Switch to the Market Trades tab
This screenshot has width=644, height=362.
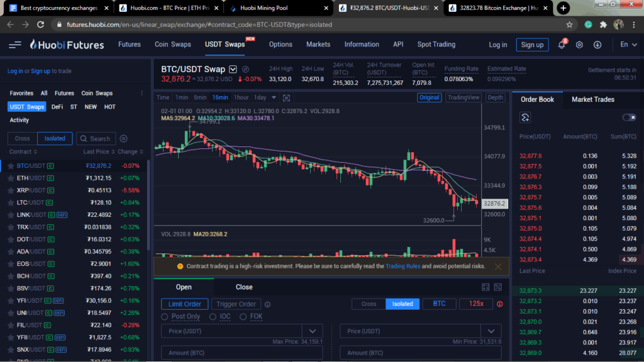pos(592,99)
